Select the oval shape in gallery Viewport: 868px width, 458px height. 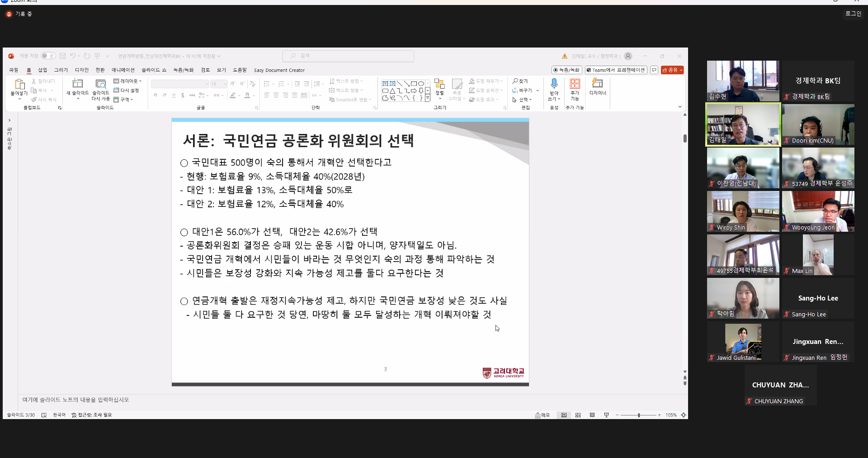coord(421,84)
